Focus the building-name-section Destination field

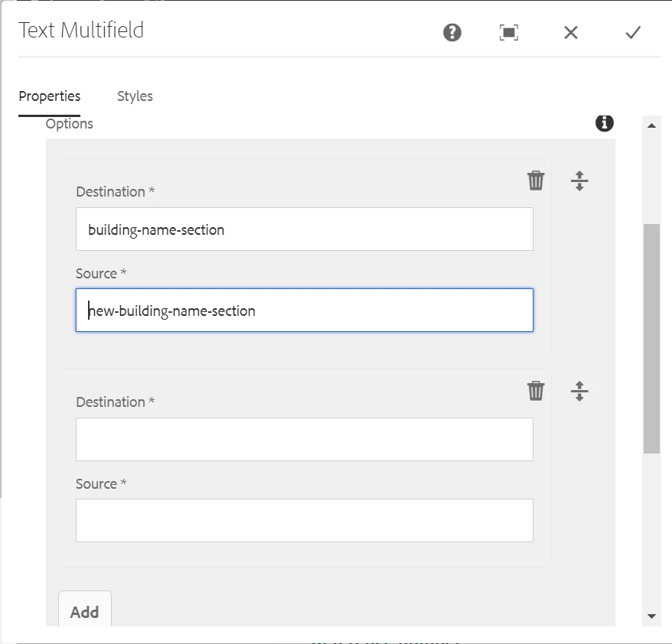click(304, 229)
